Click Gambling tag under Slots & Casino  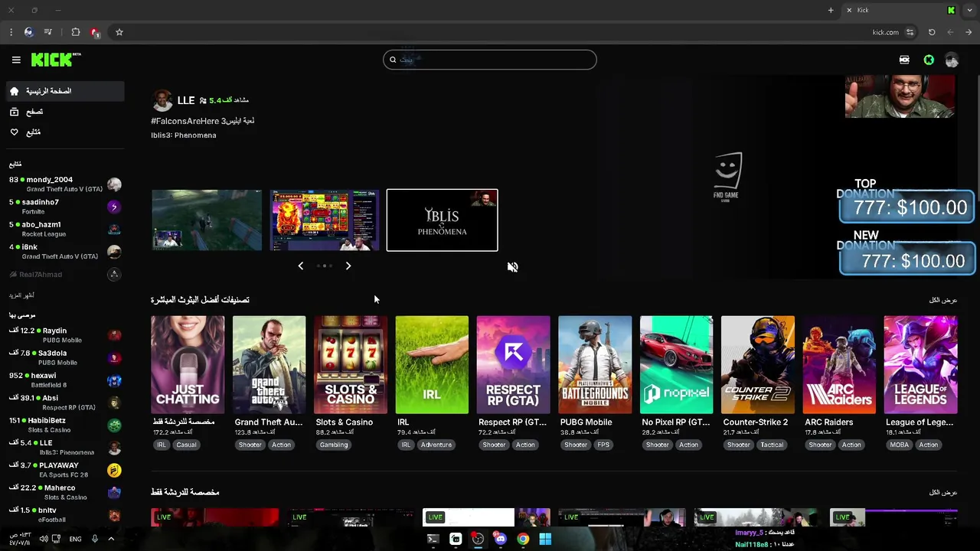tap(334, 445)
